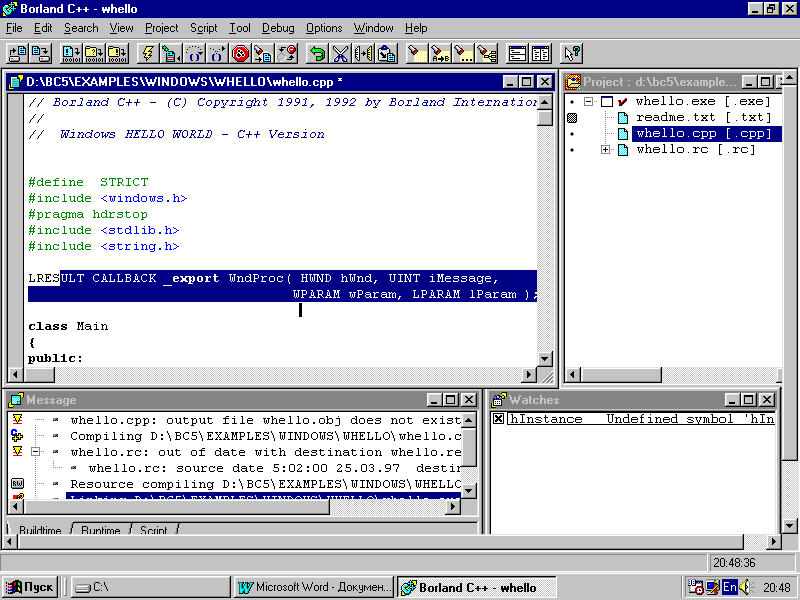Click the step over debugger icon
800x600 pixels.
point(194,53)
